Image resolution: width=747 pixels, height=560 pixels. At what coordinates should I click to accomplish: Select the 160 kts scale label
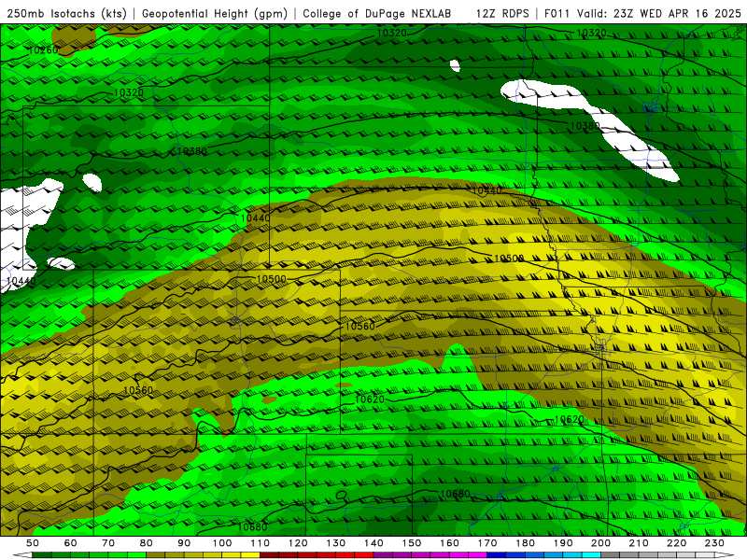(449, 543)
